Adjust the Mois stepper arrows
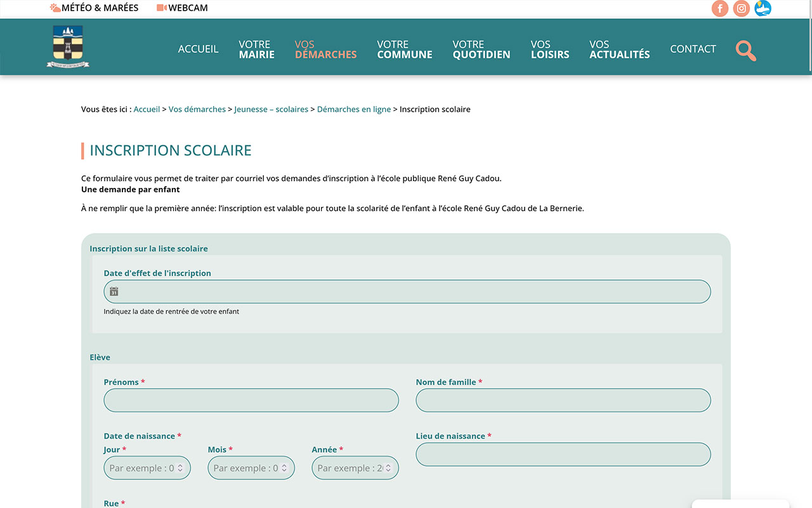 [284, 468]
